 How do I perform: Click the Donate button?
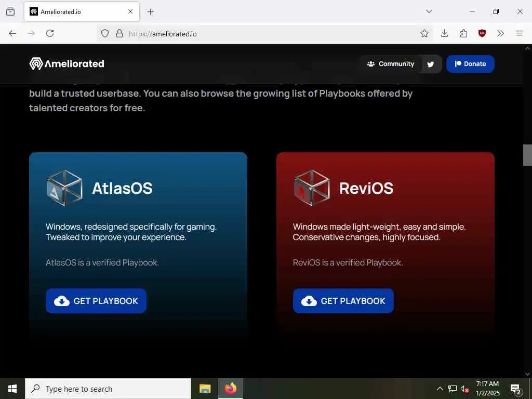tap(470, 64)
